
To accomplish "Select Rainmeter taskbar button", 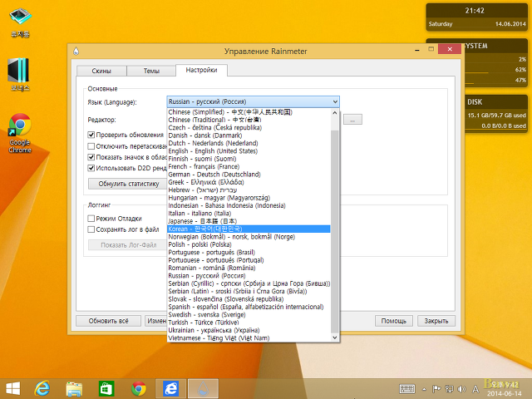I will click(x=203, y=389).
